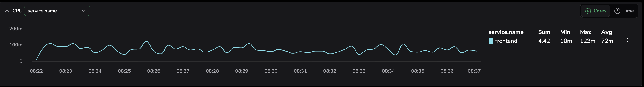Collapse the CPU panel chevron
The image size is (644, 87).
click(x=7, y=11)
